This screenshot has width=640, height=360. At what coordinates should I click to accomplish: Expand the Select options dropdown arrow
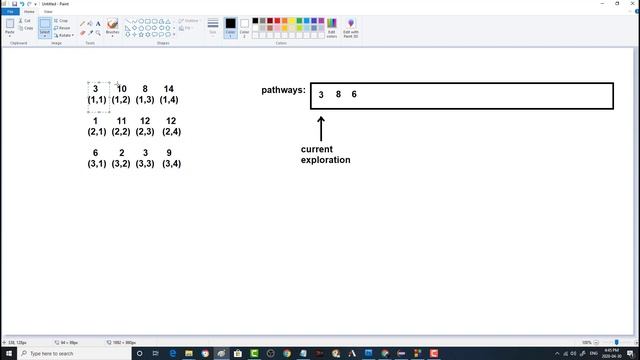[45, 36]
